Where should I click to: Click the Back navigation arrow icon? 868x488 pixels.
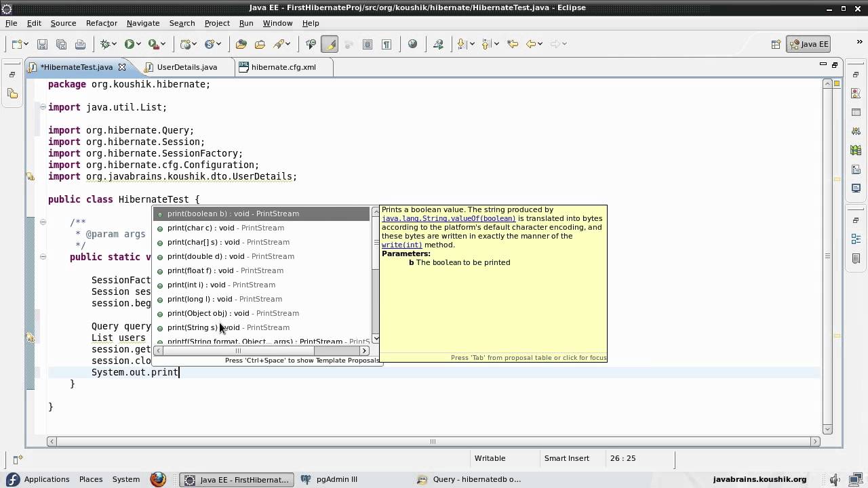531,44
